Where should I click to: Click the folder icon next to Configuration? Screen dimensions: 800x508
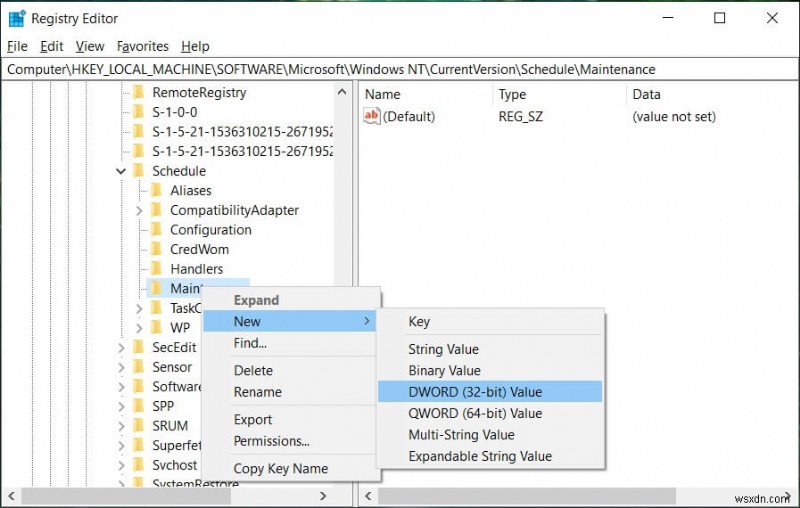[x=156, y=230]
